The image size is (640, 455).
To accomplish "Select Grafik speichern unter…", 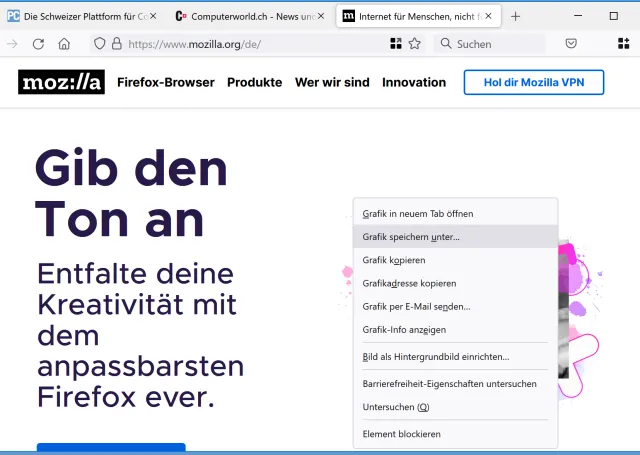I will tap(456, 237).
